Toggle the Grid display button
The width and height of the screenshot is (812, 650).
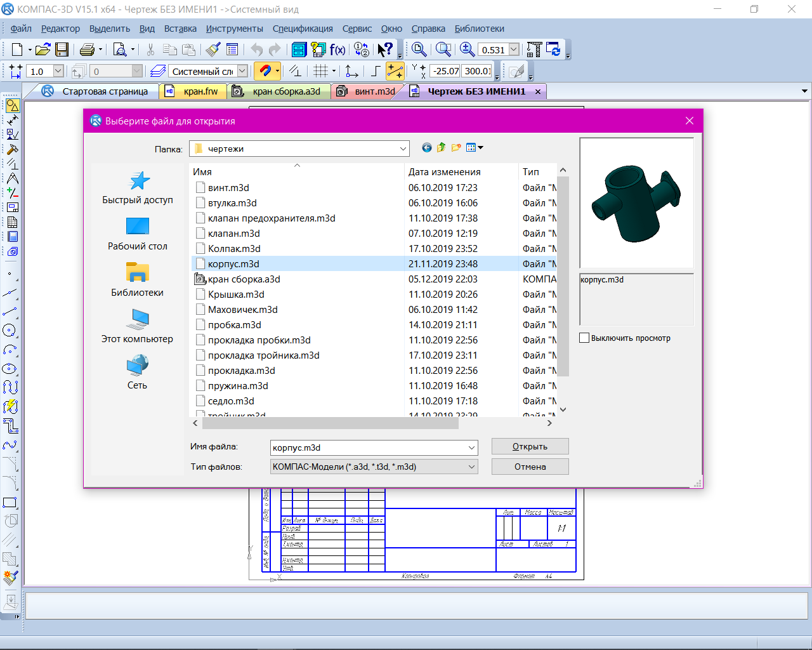tap(321, 71)
